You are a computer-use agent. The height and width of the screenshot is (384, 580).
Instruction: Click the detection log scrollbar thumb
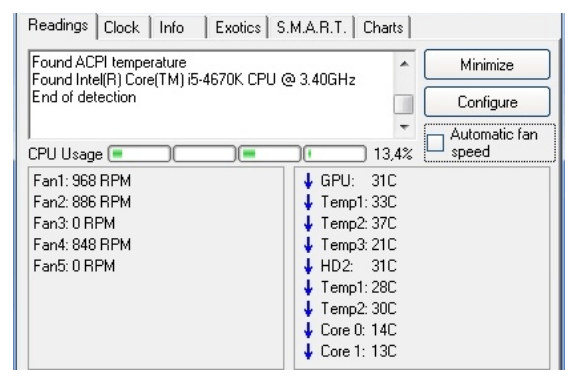tap(404, 105)
